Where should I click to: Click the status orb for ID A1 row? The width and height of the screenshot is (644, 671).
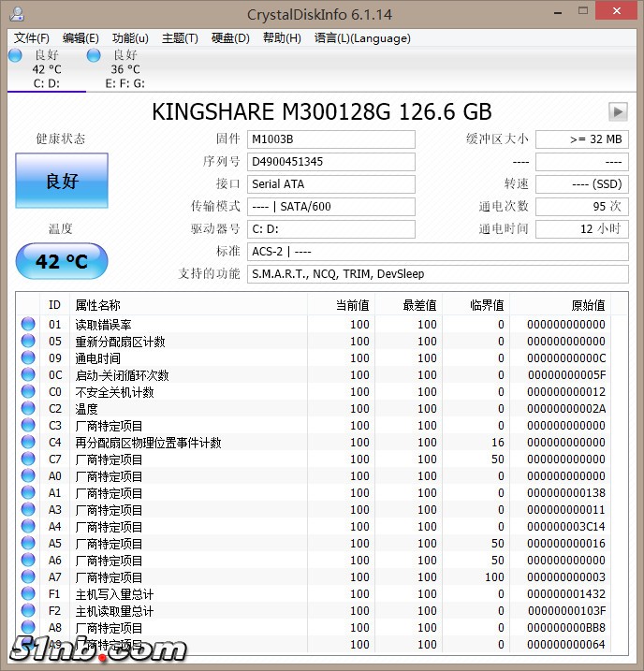pyautogui.click(x=28, y=492)
